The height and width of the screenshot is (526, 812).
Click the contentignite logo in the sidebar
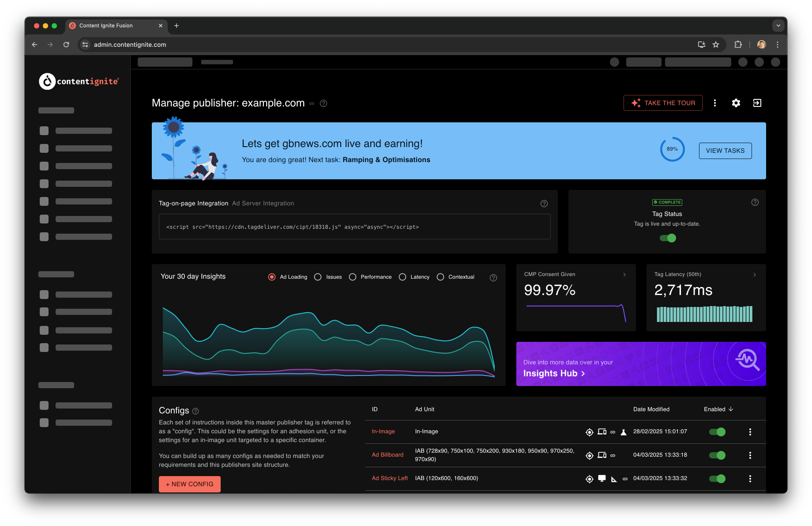(x=79, y=81)
